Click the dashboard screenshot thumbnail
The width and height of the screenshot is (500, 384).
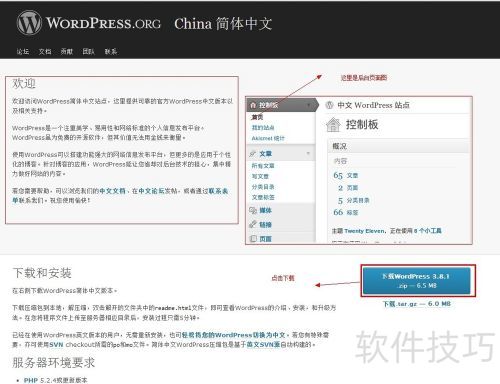coord(359,170)
